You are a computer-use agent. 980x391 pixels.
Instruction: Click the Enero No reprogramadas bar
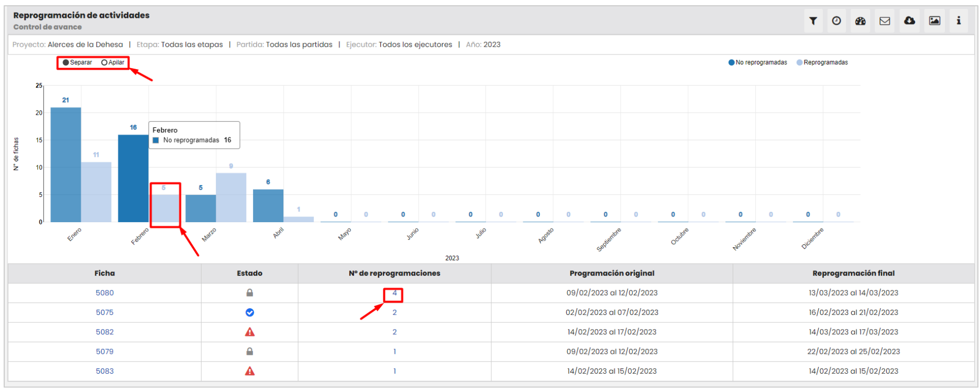click(65, 165)
